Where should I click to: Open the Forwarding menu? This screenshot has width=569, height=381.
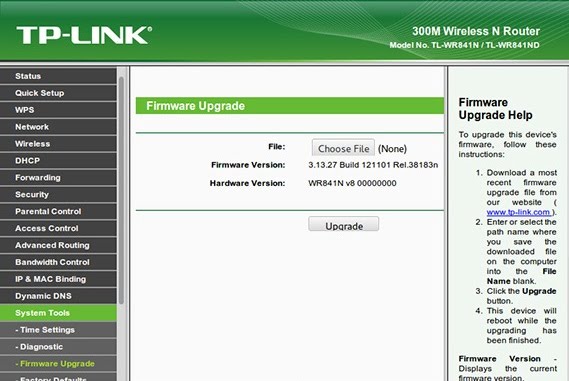coord(58,178)
